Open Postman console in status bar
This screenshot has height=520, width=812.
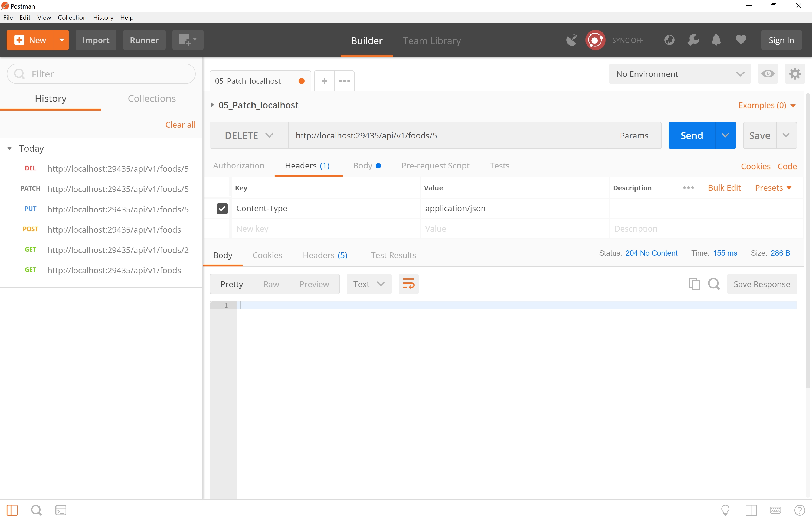61,510
